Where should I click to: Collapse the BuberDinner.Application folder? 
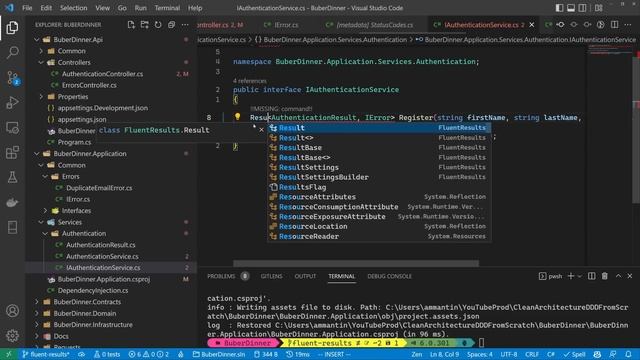click(37, 153)
